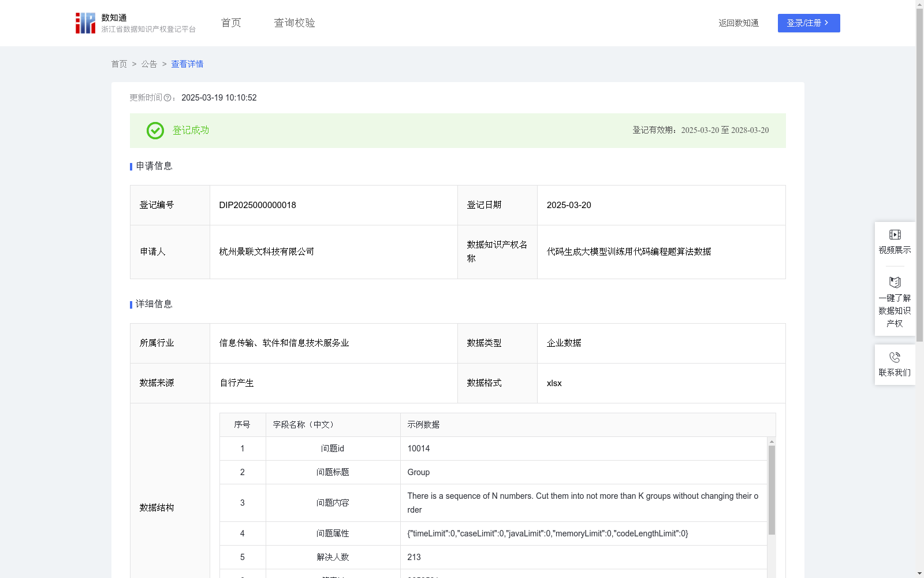Click the page scrollbar down arrow
Viewport: 924px width, 578px height.
tap(919, 573)
